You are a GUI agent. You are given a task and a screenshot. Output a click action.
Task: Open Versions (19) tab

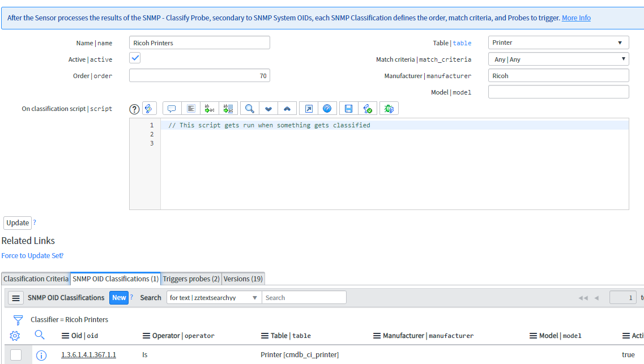(x=243, y=279)
